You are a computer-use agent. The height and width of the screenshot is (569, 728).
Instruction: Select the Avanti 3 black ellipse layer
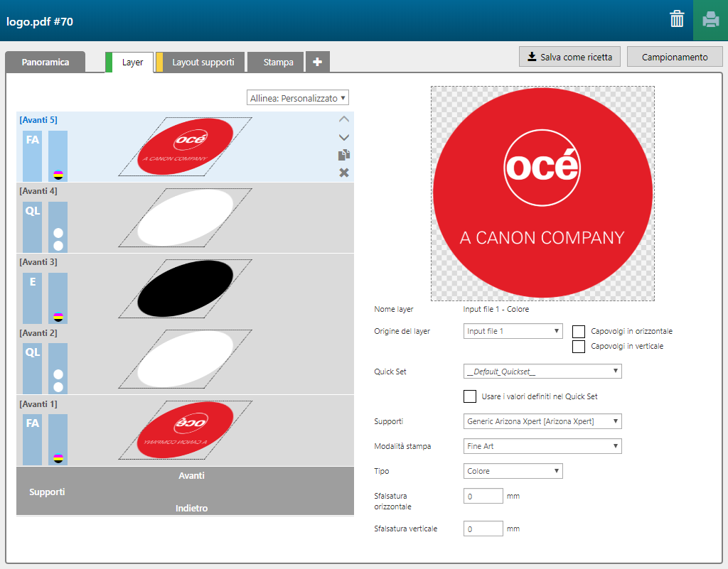186,288
